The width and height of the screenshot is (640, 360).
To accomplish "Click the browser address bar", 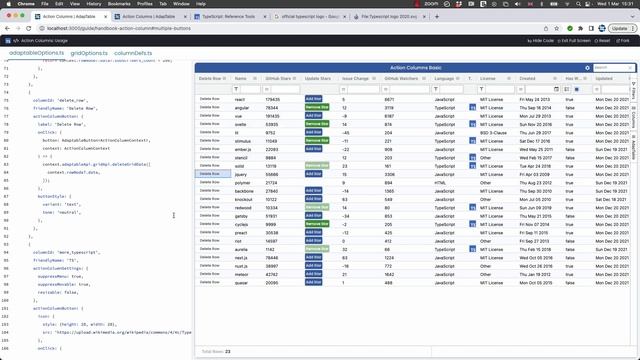I will (x=290, y=29).
